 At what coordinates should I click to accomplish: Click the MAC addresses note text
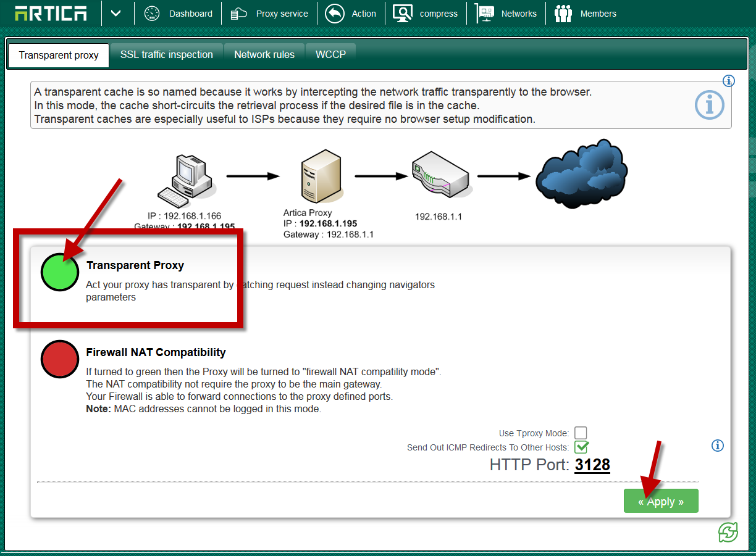tap(204, 409)
